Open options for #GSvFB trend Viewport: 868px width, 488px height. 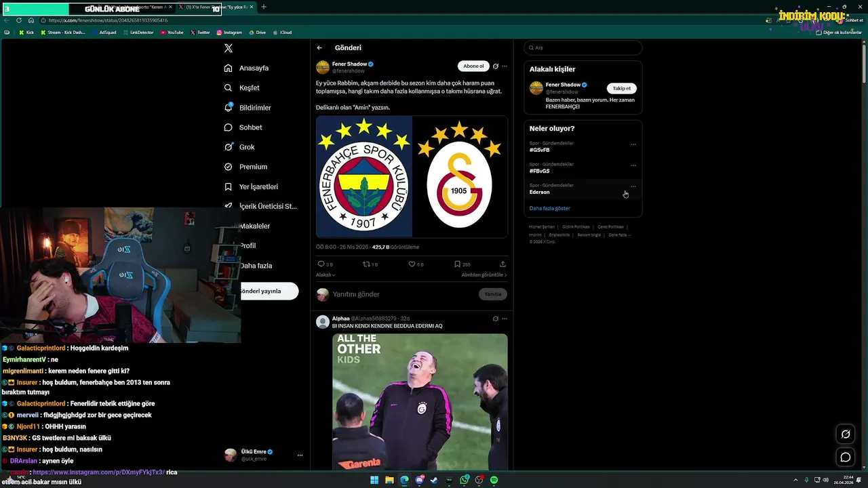633,144
